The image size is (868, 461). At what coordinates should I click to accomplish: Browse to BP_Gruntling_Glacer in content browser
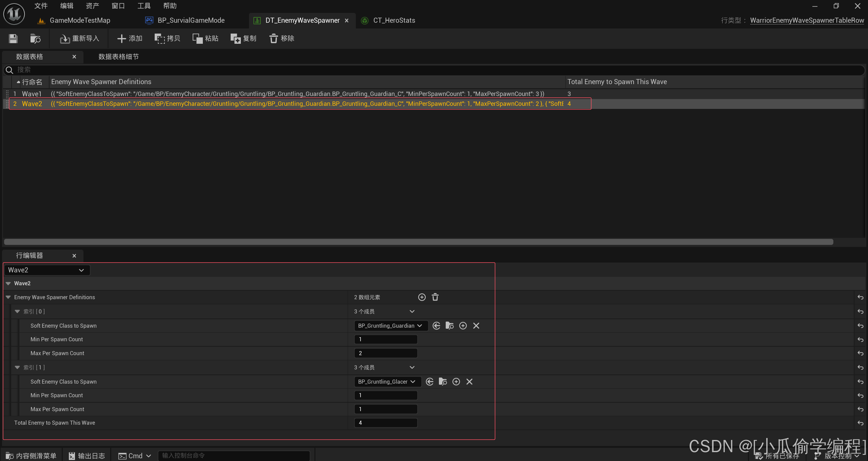pyautogui.click(x=443, y=382)
